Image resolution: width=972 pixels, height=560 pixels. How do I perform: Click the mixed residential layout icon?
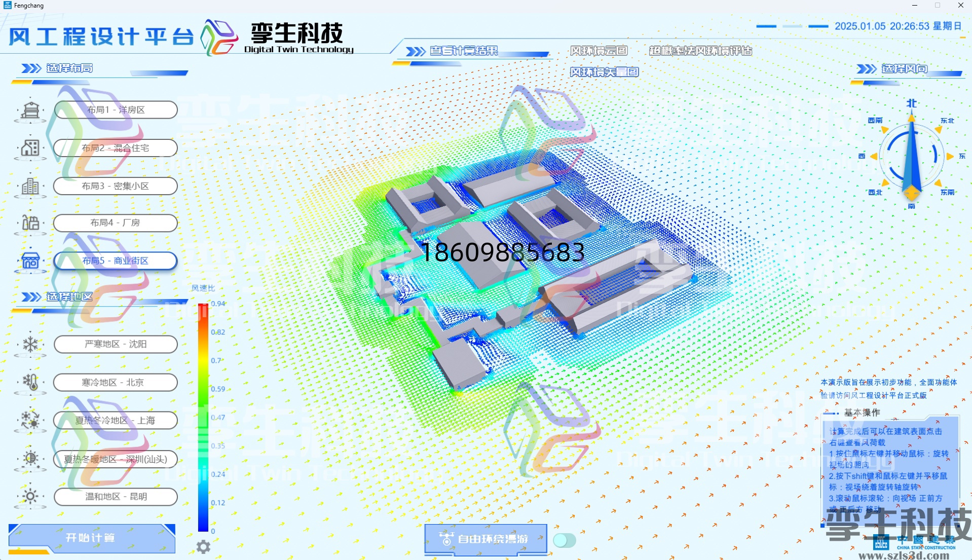[30, 148]
